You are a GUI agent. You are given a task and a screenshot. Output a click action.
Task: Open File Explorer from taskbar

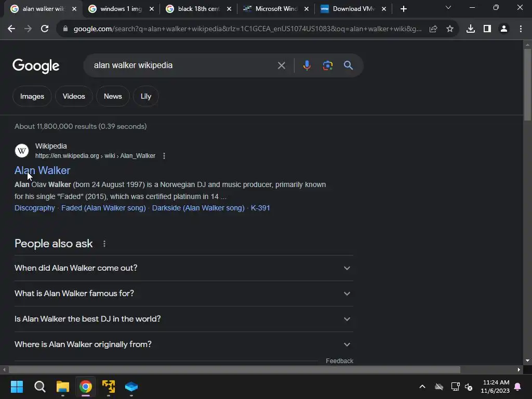pos(63,387)
